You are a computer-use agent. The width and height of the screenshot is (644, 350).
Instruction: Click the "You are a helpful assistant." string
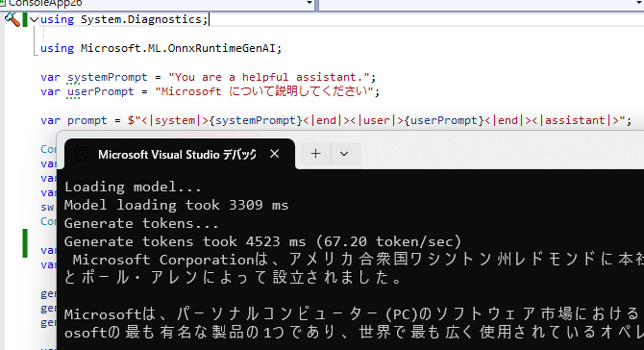click(x=268, y=77)
